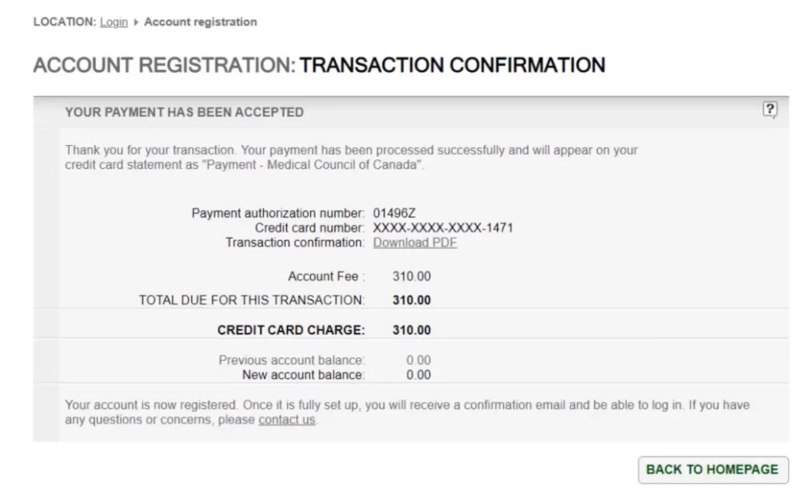Click the LOCATION breadcrumb label
This screenshot has height=504, width=812.
(x=64, y=22)
